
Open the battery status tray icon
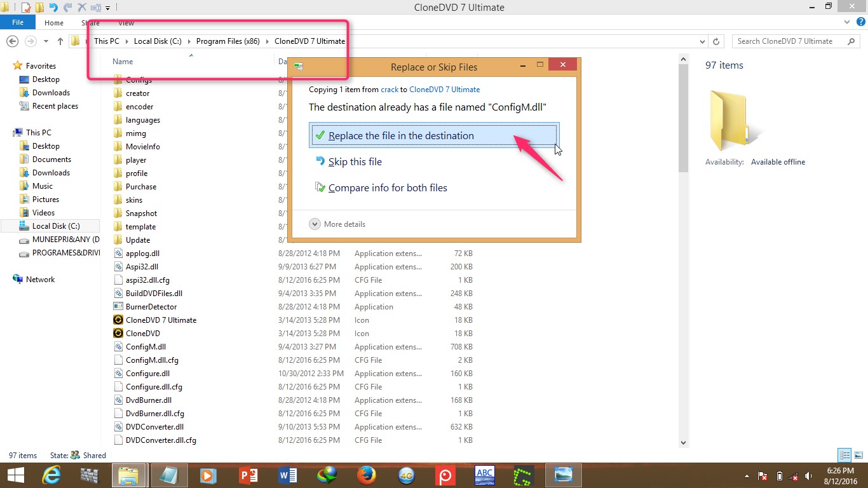tap(778, 475)
